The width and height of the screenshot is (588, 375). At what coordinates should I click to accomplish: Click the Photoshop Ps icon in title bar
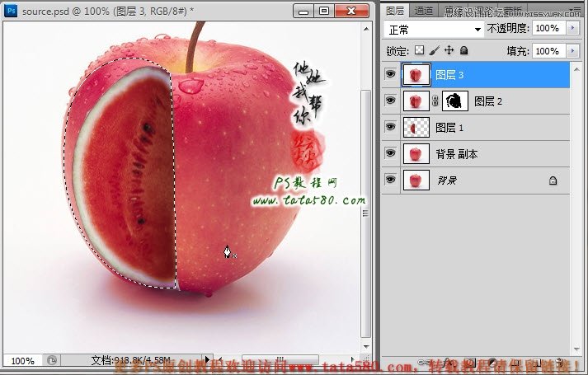pos(12,11)
